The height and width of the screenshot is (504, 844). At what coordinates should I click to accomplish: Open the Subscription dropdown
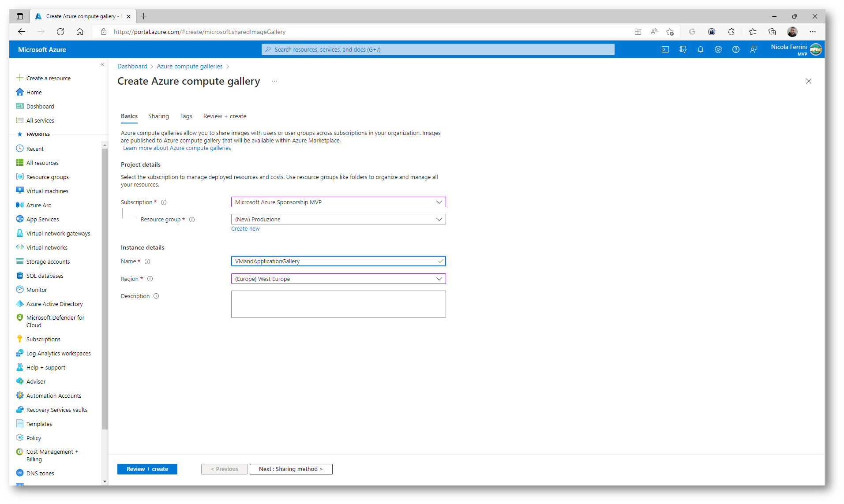click(x=338, y=202)
